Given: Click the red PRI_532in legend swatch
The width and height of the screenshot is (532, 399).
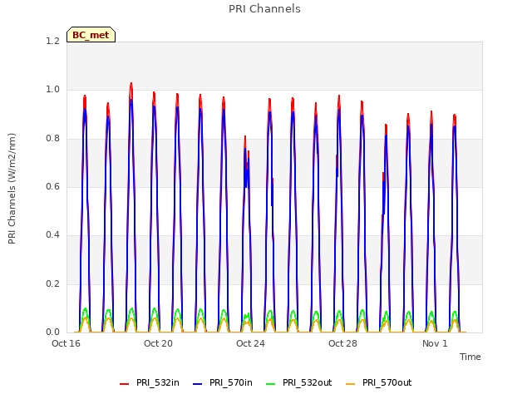Looking at the screenshot, I should pyautogui.click(x=124, y=384).
